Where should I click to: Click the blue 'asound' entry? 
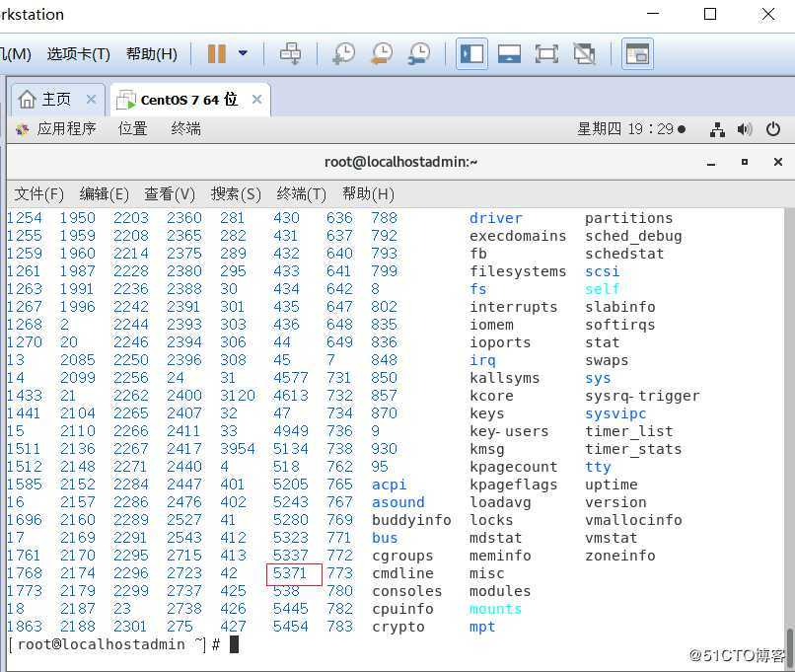(398, 502)
